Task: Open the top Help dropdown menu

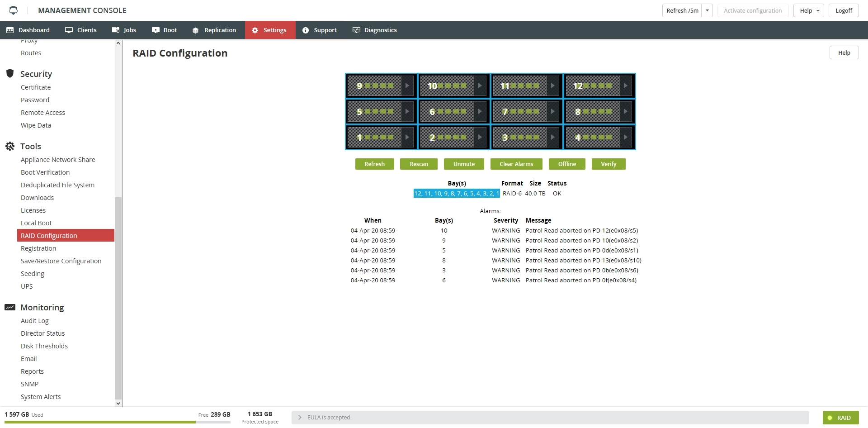Action: click(809, 10)
